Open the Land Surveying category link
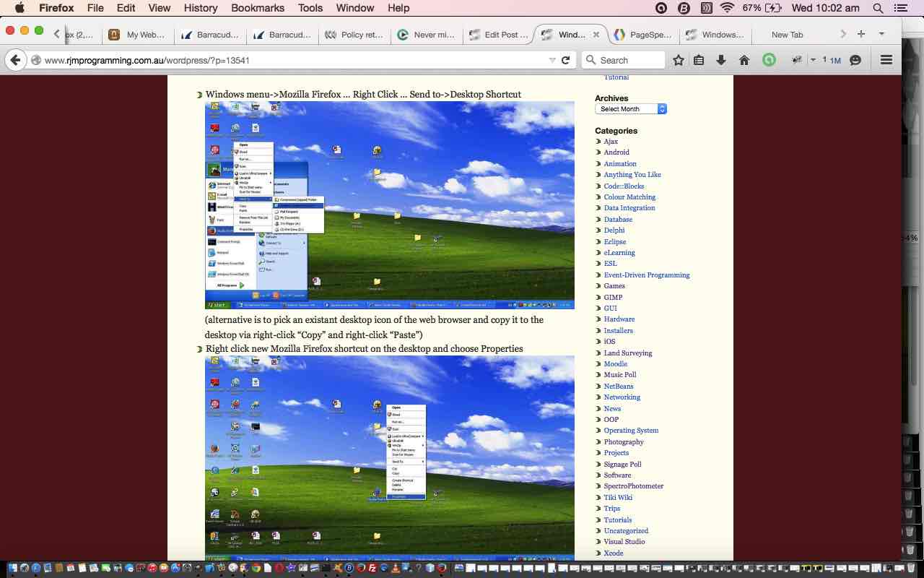The image size is (924, 578). (x=628, y=353)
